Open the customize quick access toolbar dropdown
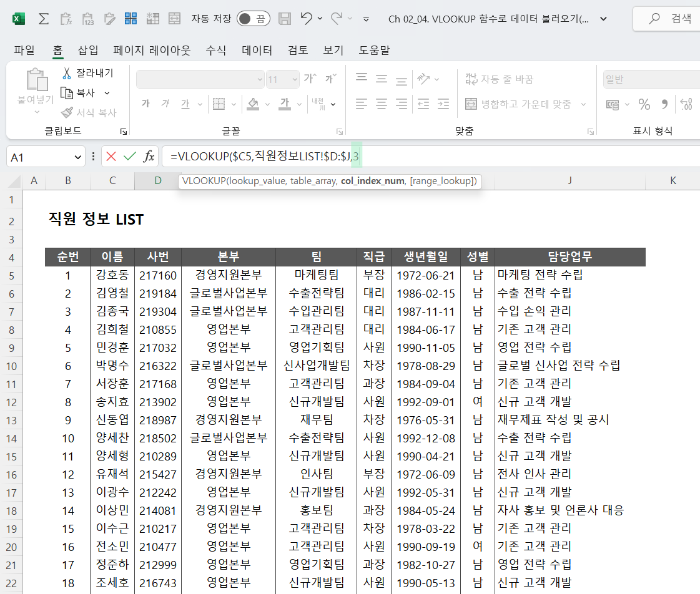Viewport: 700px width, 594px height. [366, 19]
